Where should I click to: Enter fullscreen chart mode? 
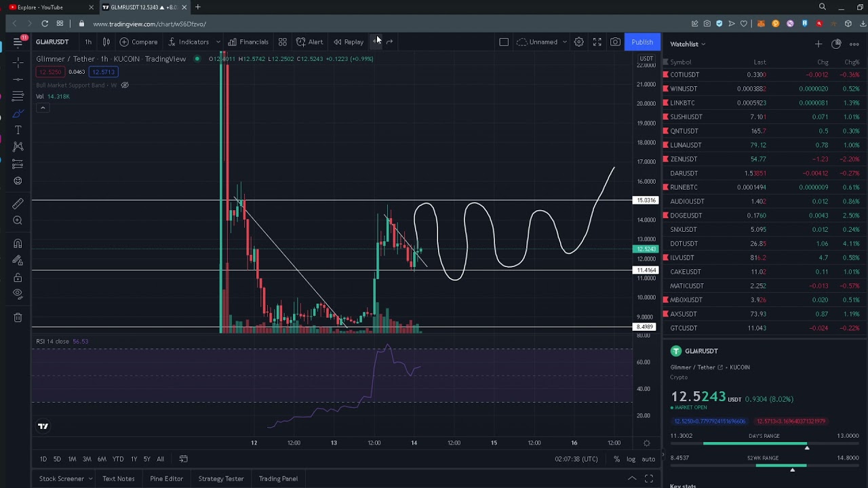coord(597,42)
